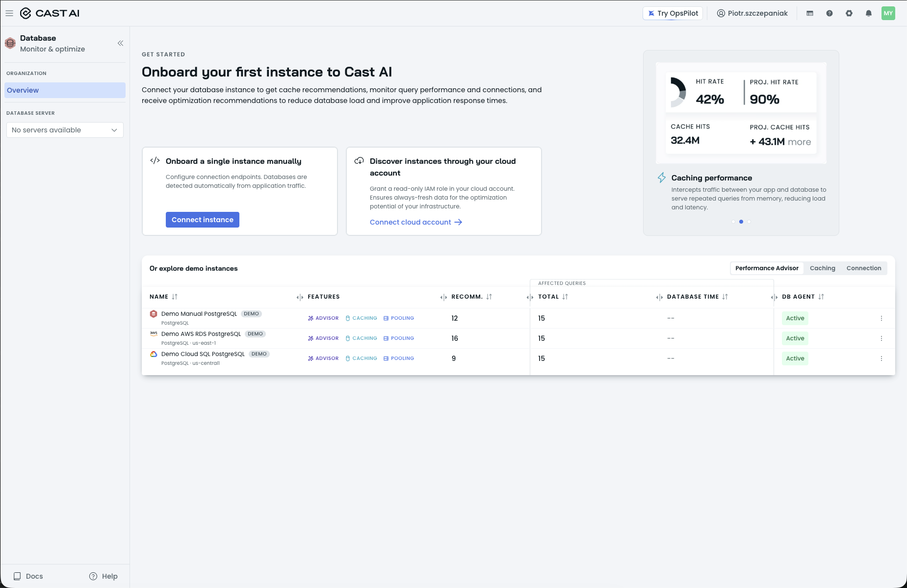
Task: Open the hamburger navigation menu
Action: tap(9, 13)
